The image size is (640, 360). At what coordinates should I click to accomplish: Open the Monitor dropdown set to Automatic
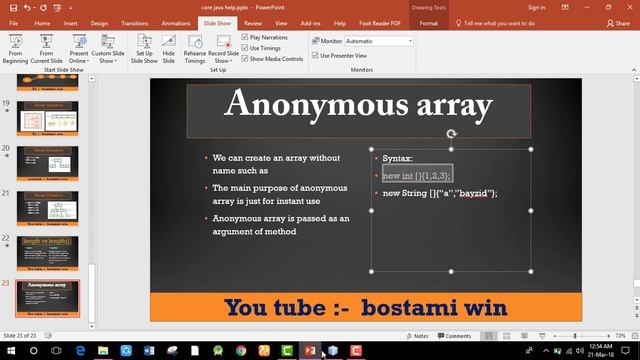click(379, 41)
